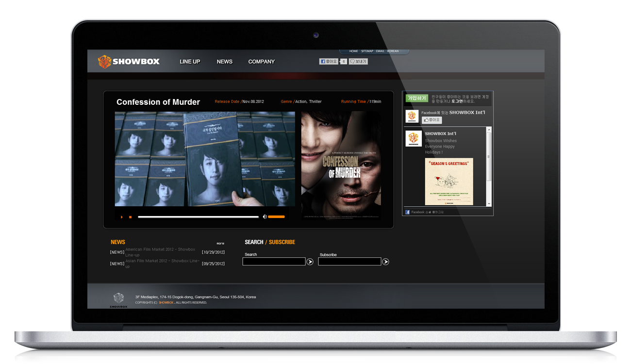Click the Showbox logo in the header
The height and width of the screenshot is (364, 631).
click(x=129, y=62)
